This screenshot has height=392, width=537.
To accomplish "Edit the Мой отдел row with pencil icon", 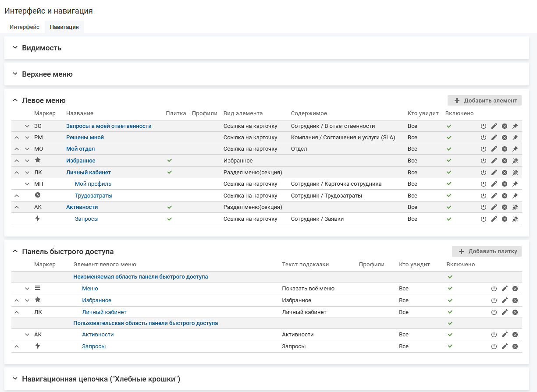I will point(494,149).
